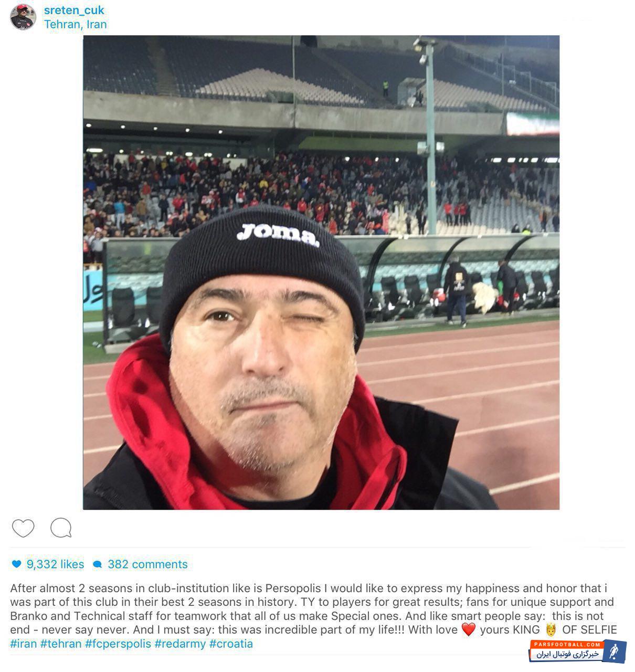Click the parsfootball.com watermark logo
Image resolution: width=635 pixels, height=672 pixels.
577,651
